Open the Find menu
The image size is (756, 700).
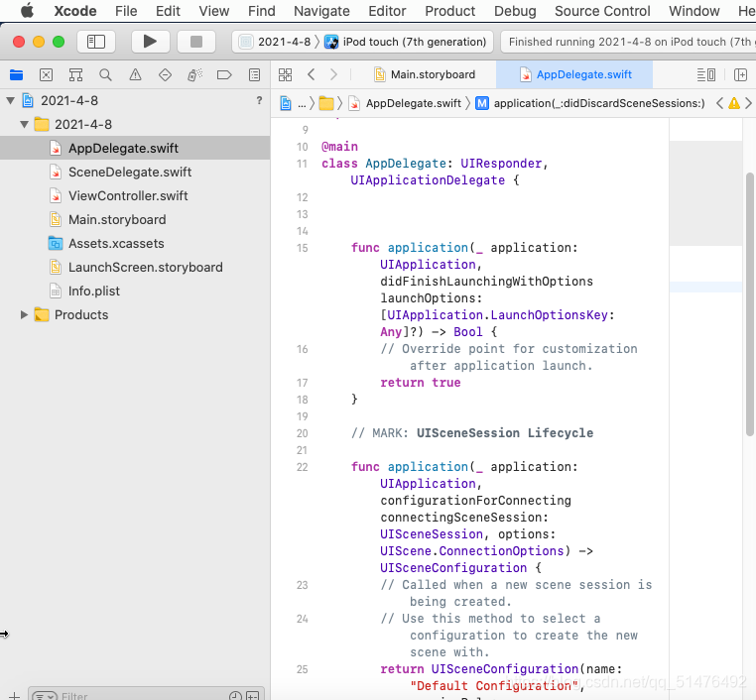(x=262, y=11)
